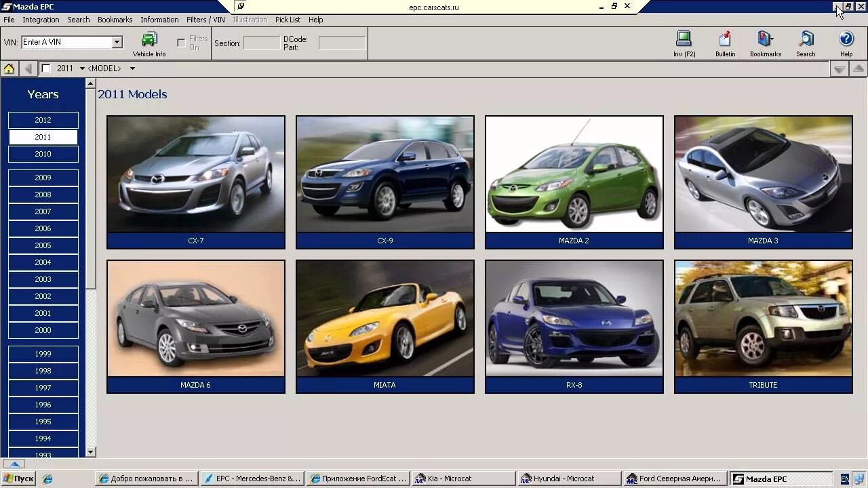Choose the MIATA model thumbnail

tap(385, 327)
